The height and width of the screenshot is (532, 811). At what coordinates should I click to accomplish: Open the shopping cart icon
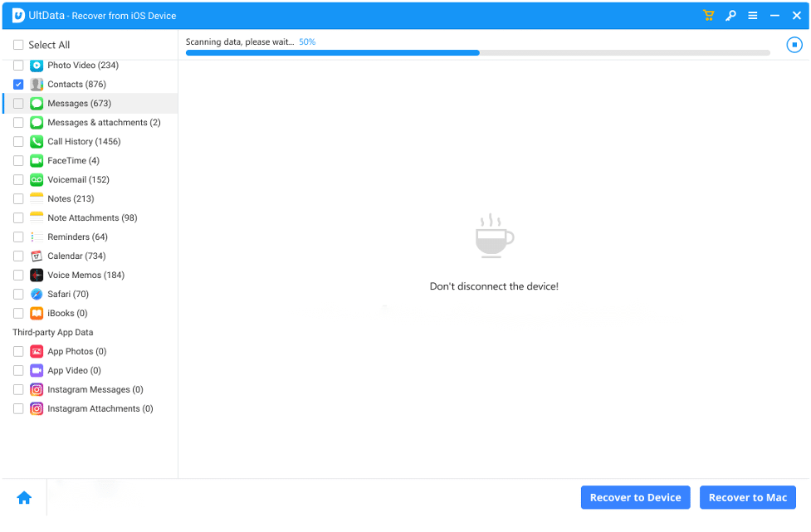pos(708,16)
